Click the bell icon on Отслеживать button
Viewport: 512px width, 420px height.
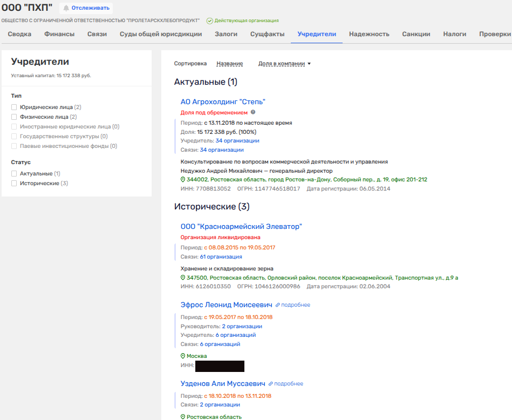[66, 8]
